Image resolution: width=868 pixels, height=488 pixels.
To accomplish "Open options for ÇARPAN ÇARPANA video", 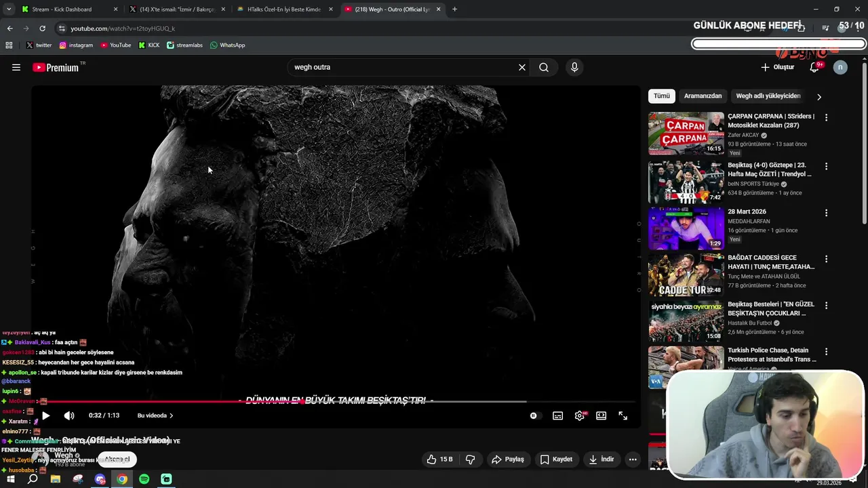I will (x=826, y=117).
